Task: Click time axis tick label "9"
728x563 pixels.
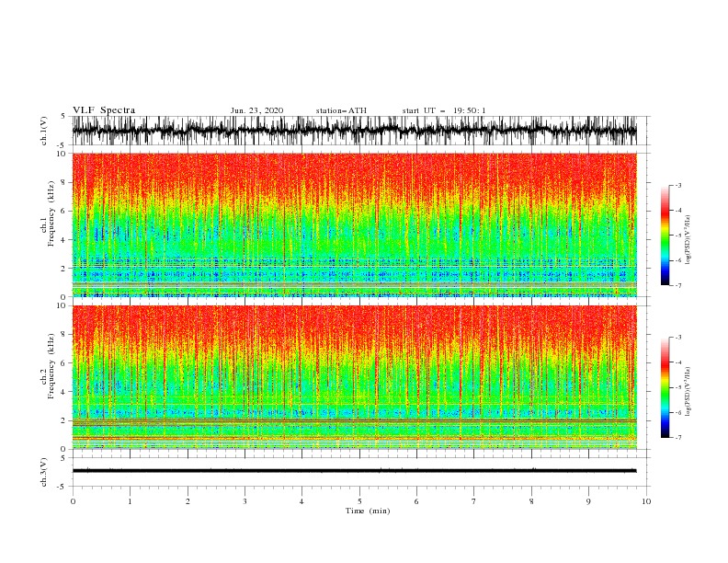Action: point(588,501)
